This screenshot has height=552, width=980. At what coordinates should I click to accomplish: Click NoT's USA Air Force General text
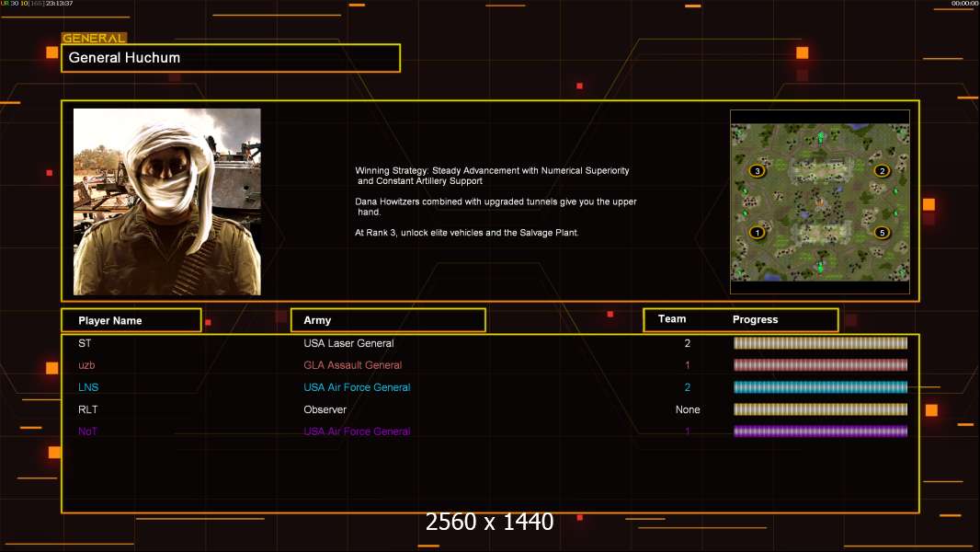(357, 431)
